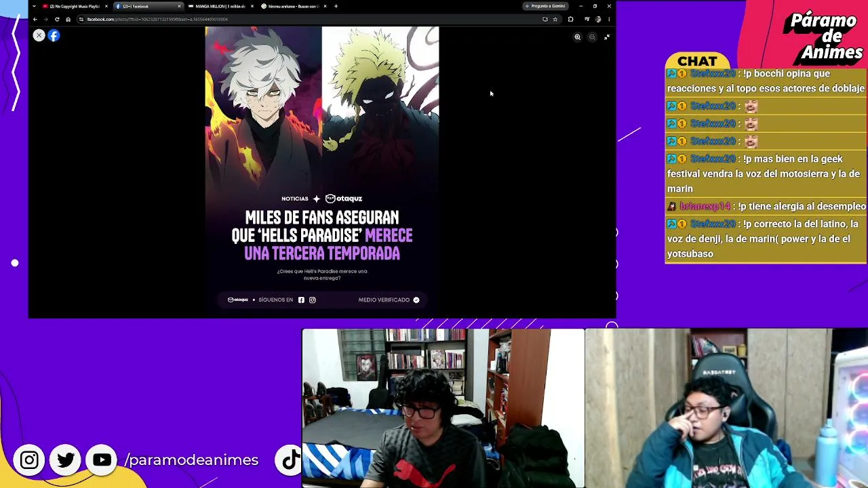Click the otaquz logo beside NOTICIAS
Screen dimensions: 868x488
(x=344, y=199)
